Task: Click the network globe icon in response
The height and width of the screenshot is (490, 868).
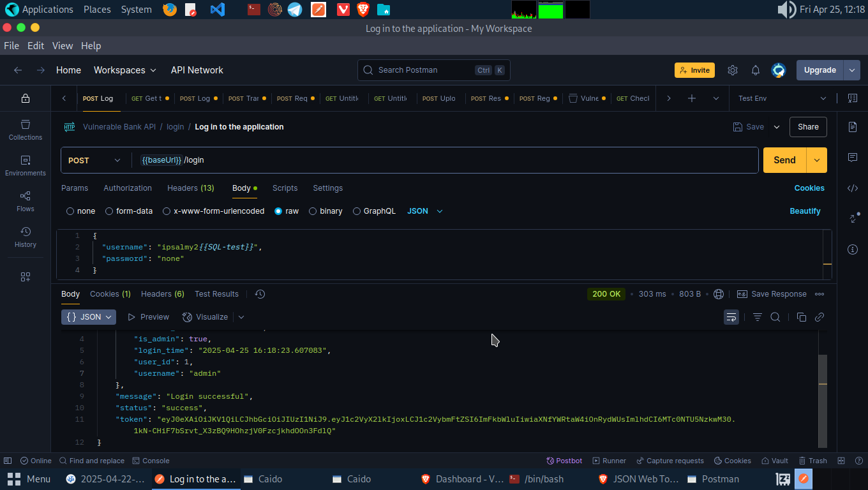Action: tap(719, 294)
